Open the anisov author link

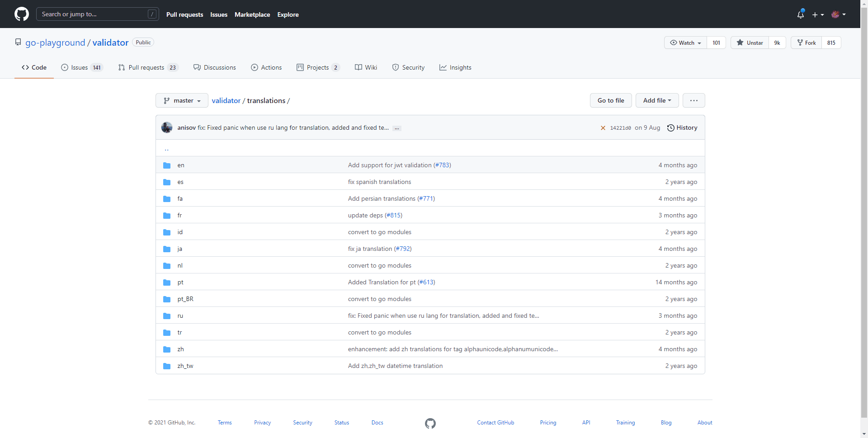(x=186, y=128)
